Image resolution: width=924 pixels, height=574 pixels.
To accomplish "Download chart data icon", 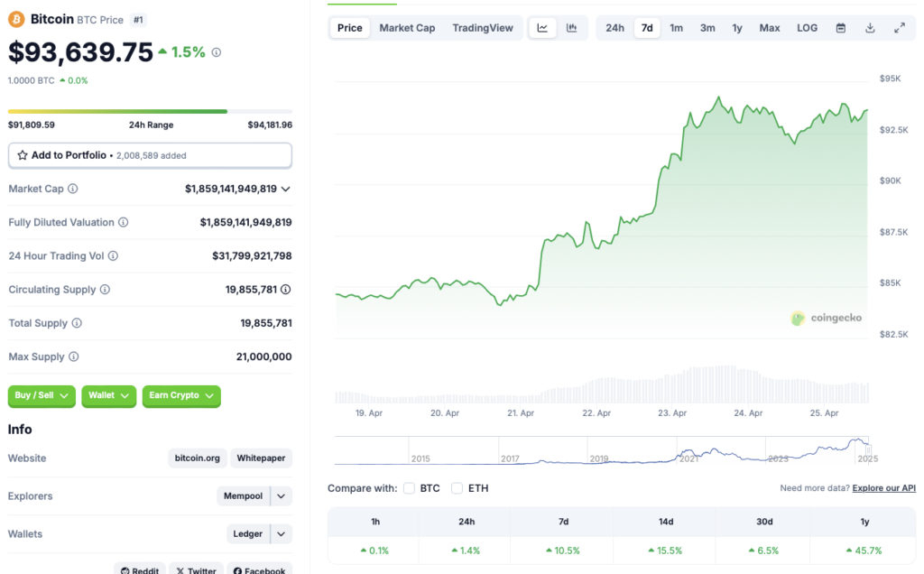I will click(x=870, y=28).
